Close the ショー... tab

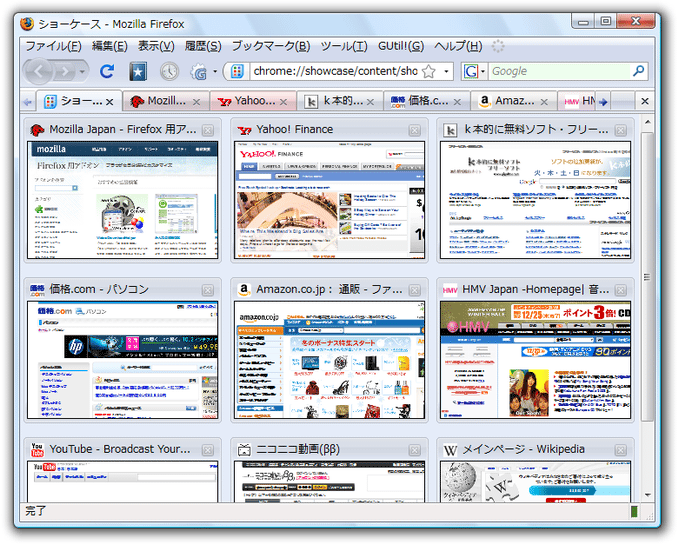tap(110, 102)
